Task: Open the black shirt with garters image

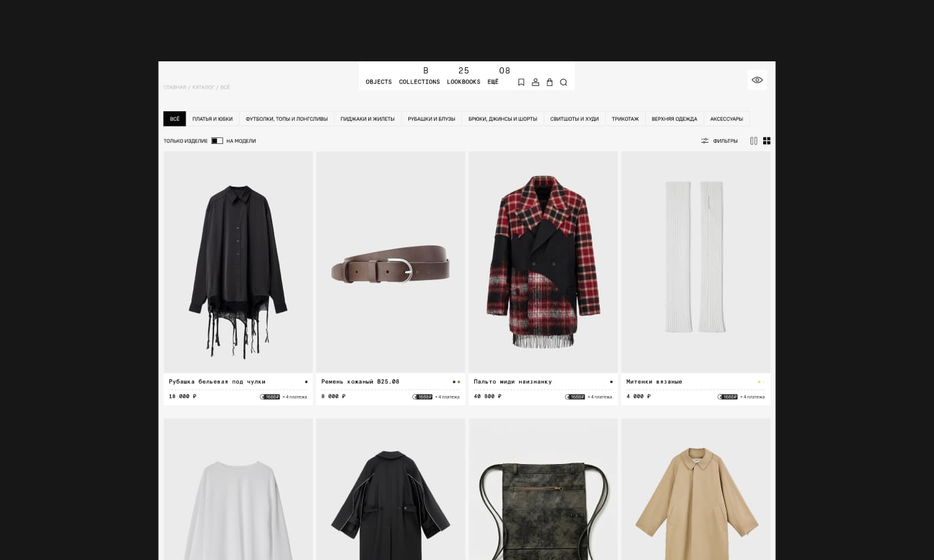Action: pos(238,262)
